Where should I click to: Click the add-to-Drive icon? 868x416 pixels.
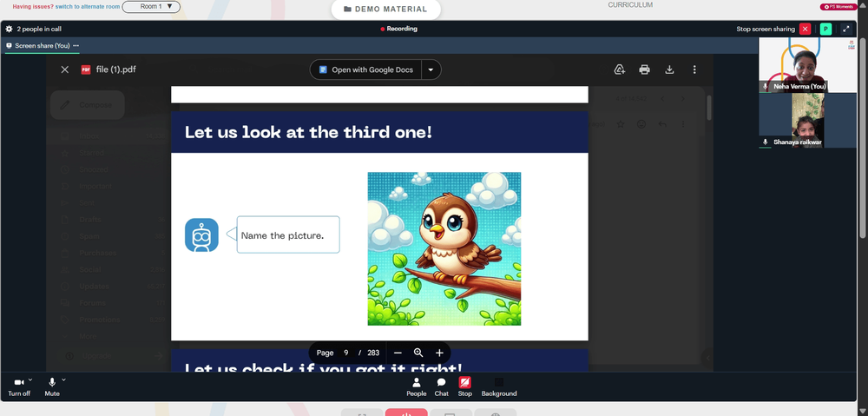coord(620,69)
